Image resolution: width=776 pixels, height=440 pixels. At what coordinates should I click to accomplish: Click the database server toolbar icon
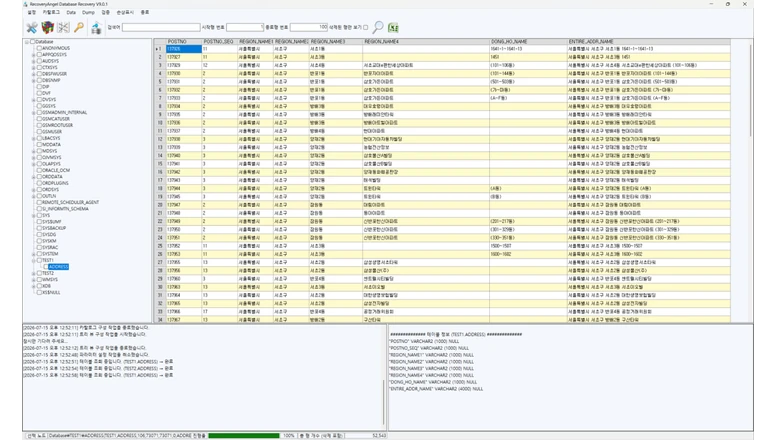coord(96,28)
